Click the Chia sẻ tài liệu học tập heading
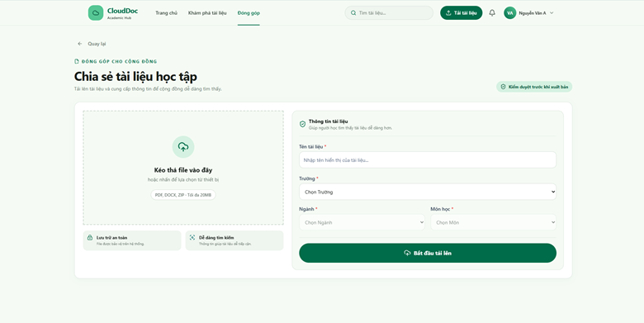The height and width of the screenshot is (323, 644). [x=135, y=77]
